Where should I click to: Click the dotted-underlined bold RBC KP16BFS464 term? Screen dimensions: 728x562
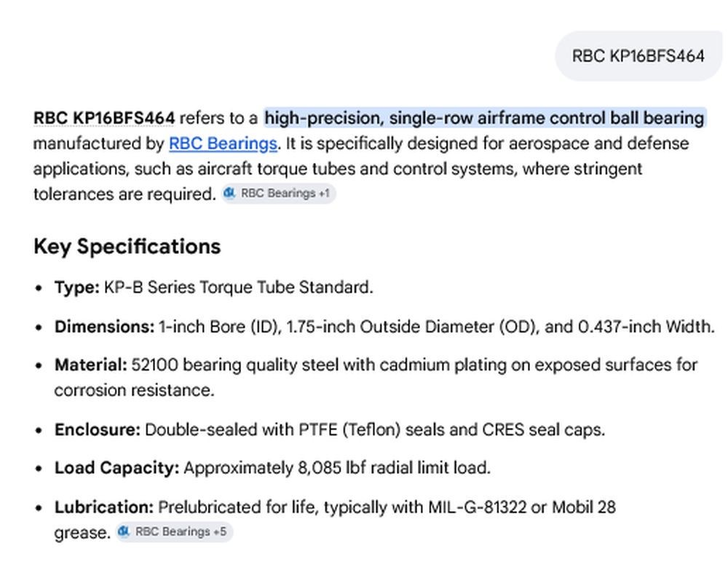104,118
